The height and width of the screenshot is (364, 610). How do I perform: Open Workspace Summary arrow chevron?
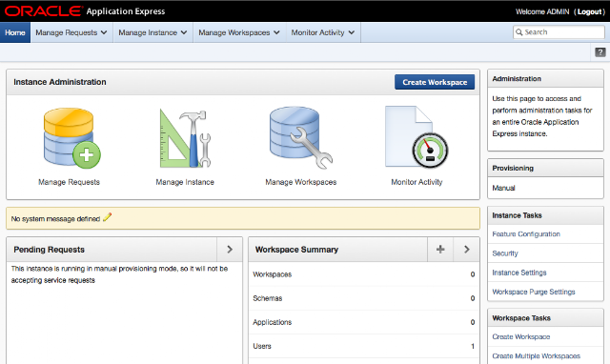pyautogui.click(x=466, y=250)
